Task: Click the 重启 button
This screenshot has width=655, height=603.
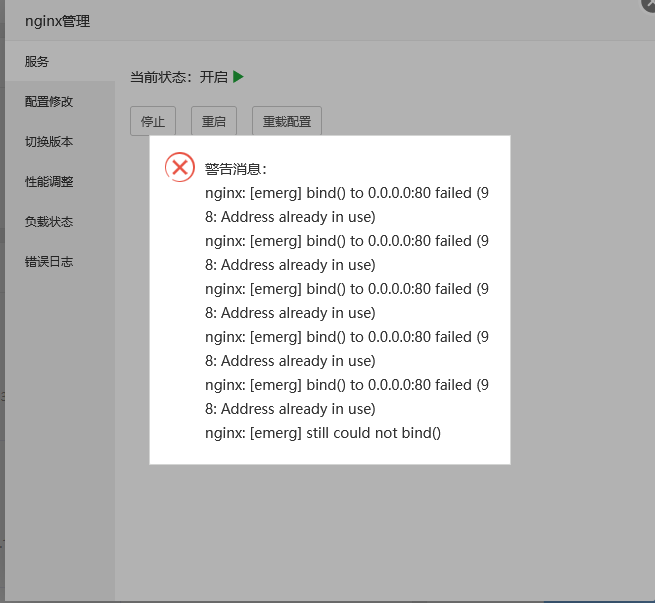Action: point(214,121)
